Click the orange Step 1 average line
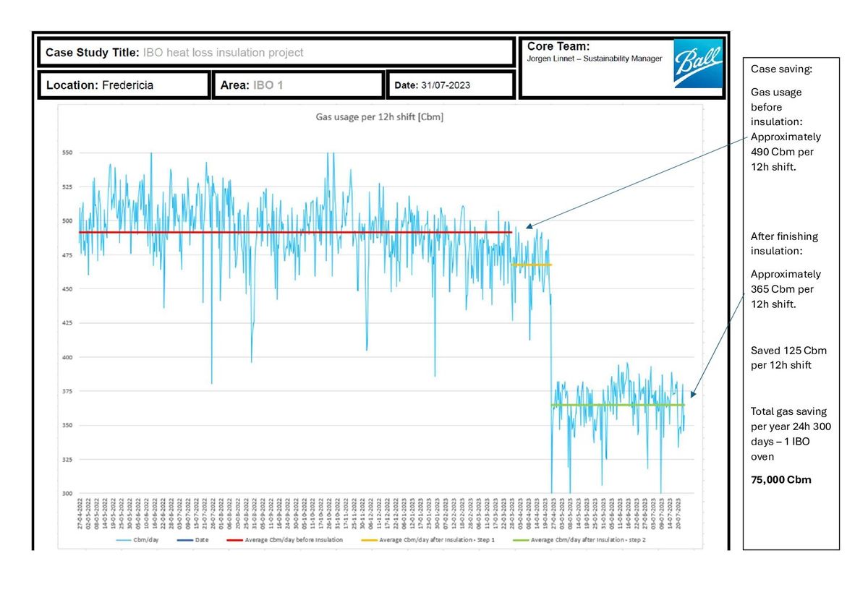This screenshot has height=613, width=868. point(532,265)
